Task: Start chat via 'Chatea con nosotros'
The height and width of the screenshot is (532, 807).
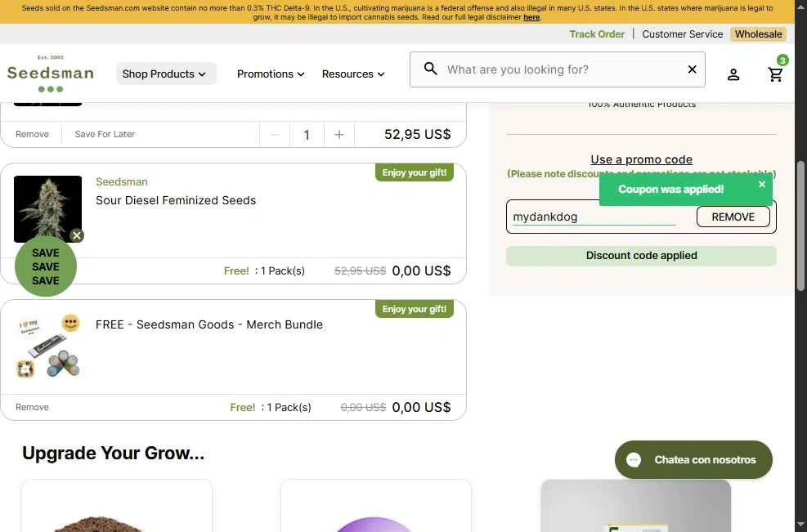Action: tap(694, 459)
